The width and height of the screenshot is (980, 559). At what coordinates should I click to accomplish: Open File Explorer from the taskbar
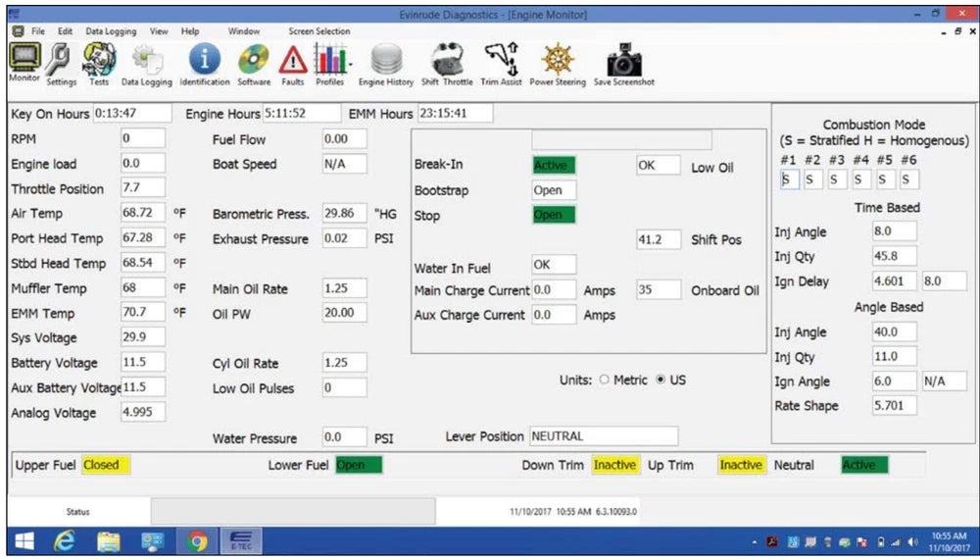pos(109,541)
